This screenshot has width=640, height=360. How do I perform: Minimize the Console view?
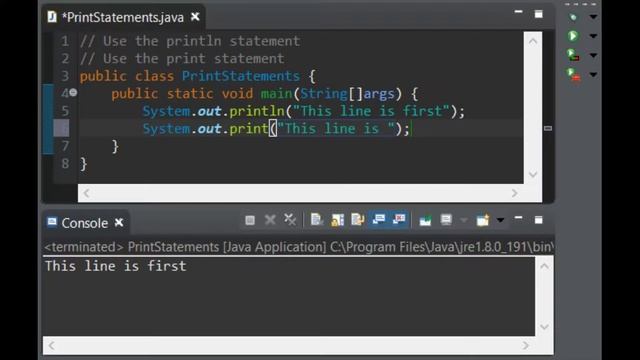coord(518,218)
